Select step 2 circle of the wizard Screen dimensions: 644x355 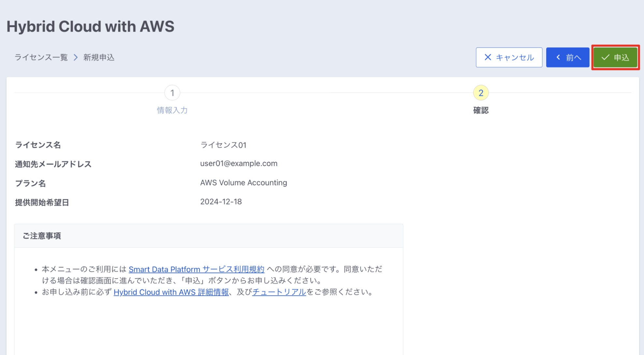481,93
